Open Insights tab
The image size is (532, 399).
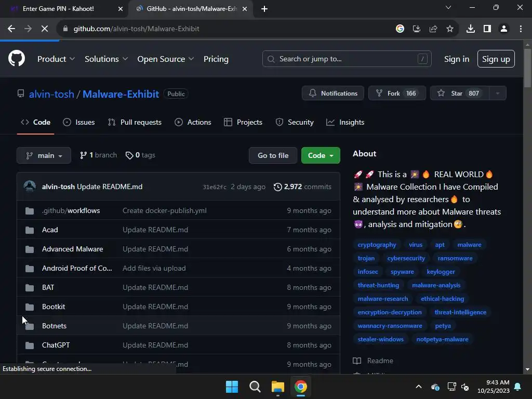[345, 122]
